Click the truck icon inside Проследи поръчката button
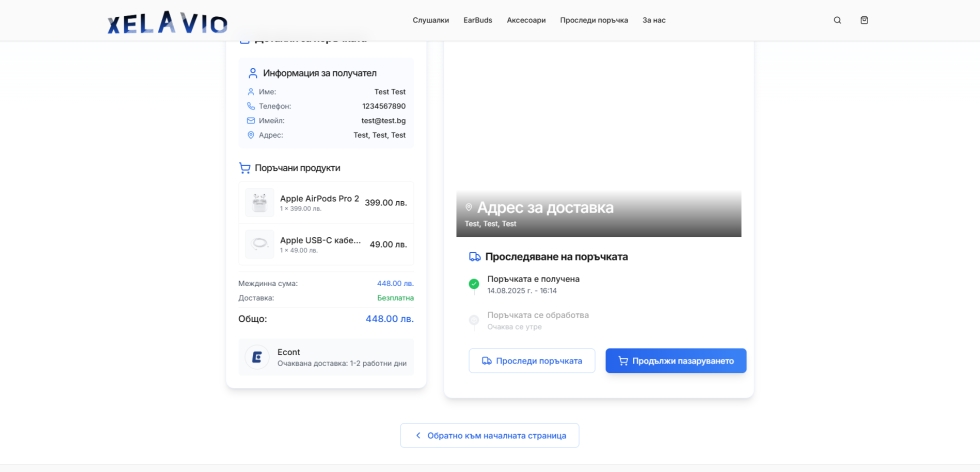Image resolution: width=980 pixels, height=472 pixels. pos(486,361)
